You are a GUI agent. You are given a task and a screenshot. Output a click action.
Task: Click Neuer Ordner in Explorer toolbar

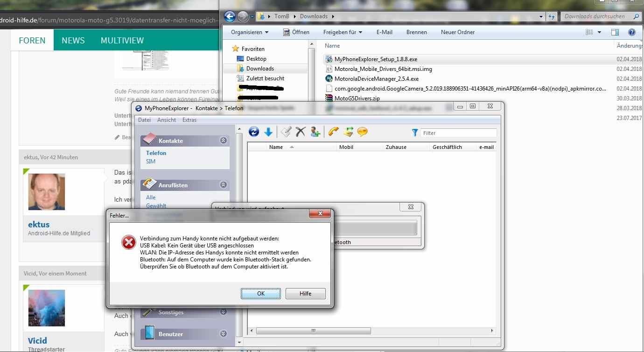(x=458, y=32)
